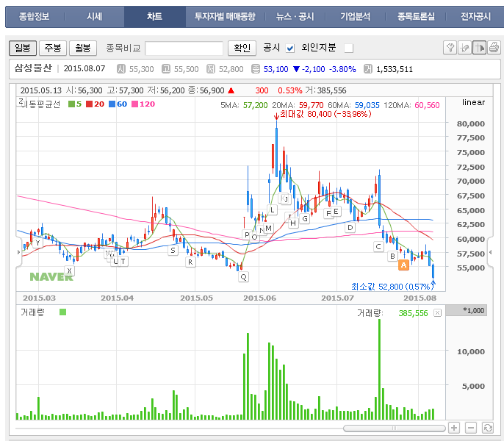
Task: Focus the 종목비교 input field
Action: [x=184, y=49]
